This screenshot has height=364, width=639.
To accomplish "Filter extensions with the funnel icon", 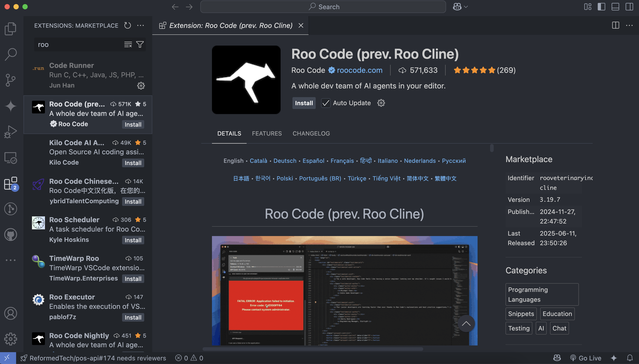I will coord(140,44).
